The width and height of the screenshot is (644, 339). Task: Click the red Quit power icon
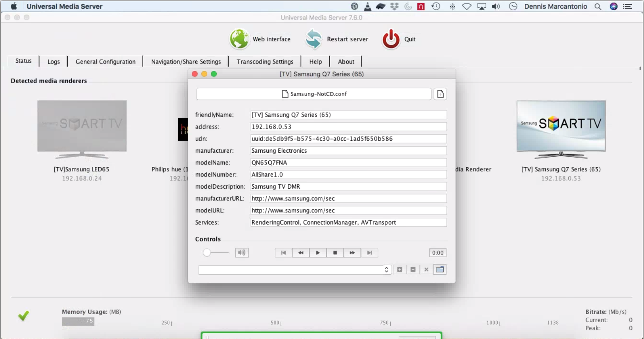pos(391,39)
